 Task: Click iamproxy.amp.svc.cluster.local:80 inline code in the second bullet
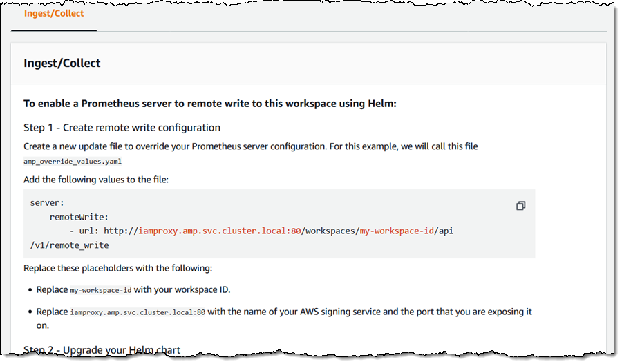[x=138, y=312]
